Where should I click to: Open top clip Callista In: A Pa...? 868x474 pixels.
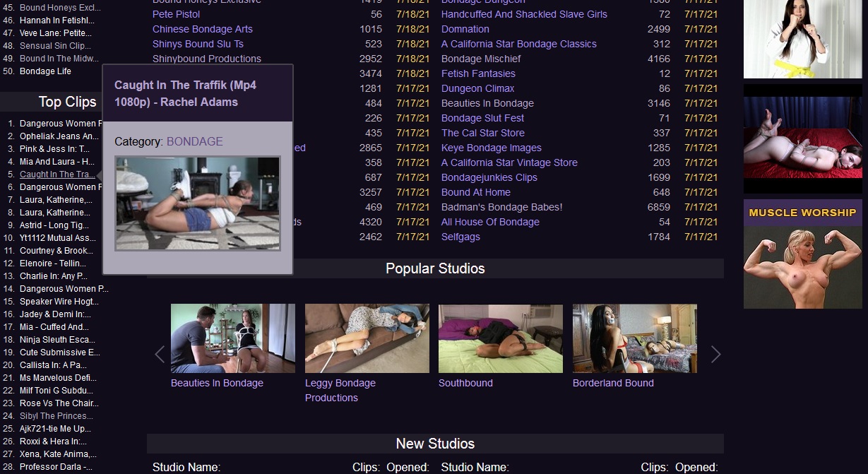(x=53, y=365)
